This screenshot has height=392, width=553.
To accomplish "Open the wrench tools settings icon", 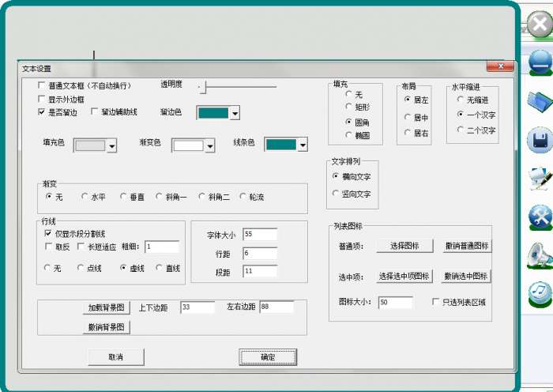I will pyautogui.click(x=540, y=217).
